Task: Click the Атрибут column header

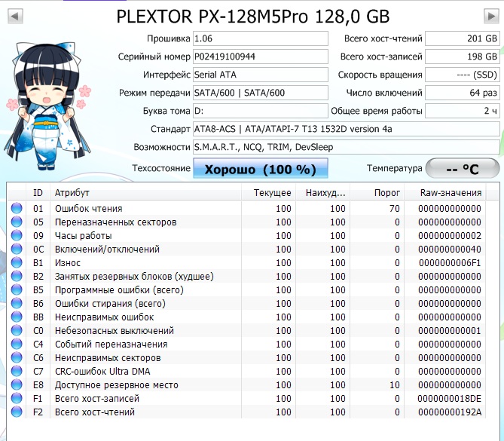Action: [x=145, y=193]
